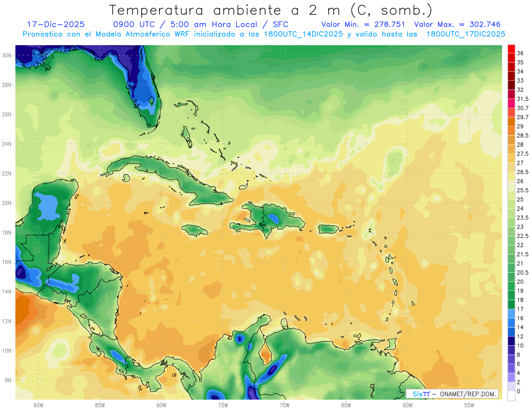Click 'Valor Min. = 278.751'
532x411 pixels.
pyautogui.click(x=363, y=24)
